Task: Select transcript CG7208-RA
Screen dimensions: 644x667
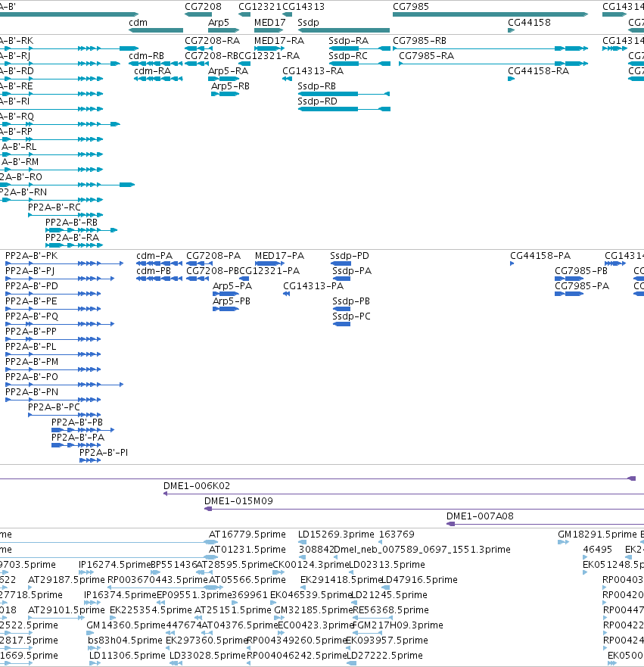Action: point(198,48)
